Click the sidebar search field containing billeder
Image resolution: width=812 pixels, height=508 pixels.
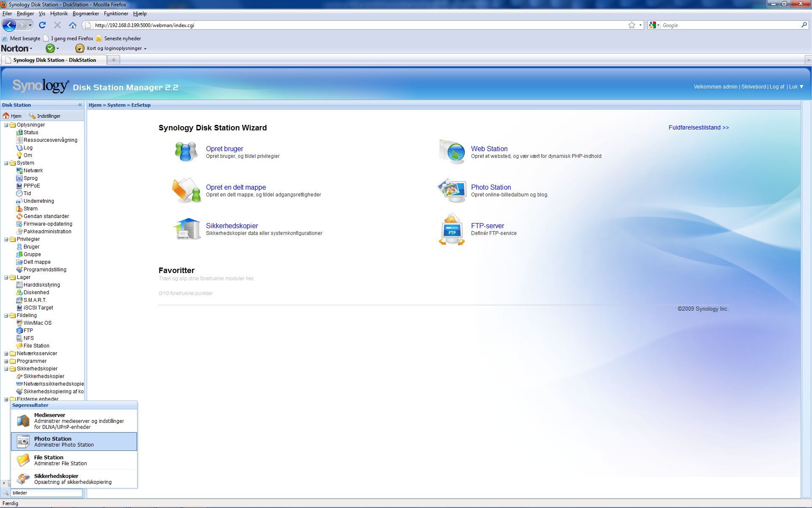pos(46,493)
